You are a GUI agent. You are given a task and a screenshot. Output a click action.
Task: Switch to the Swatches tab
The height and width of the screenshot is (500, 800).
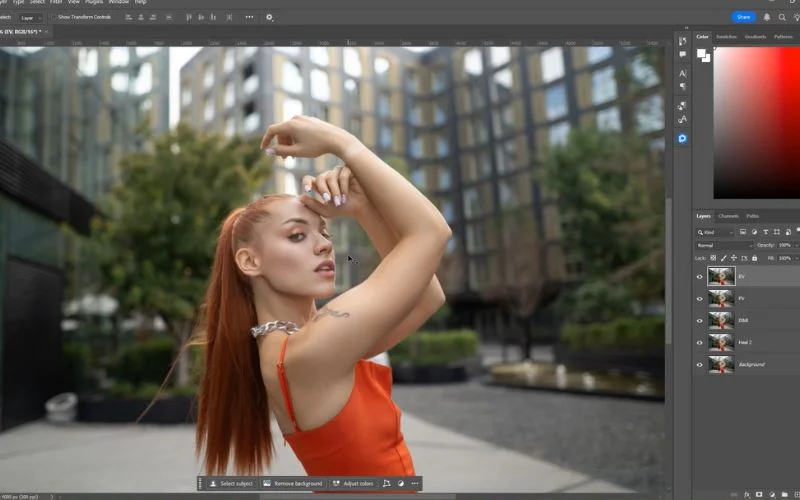[x=727, y=37]
